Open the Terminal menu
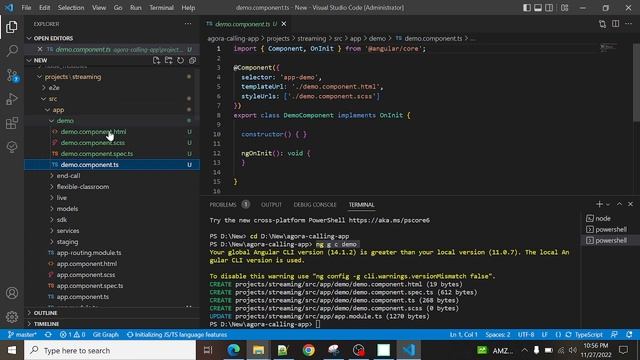Viewport: 640px width, 360px height. [x=161, y=8]
